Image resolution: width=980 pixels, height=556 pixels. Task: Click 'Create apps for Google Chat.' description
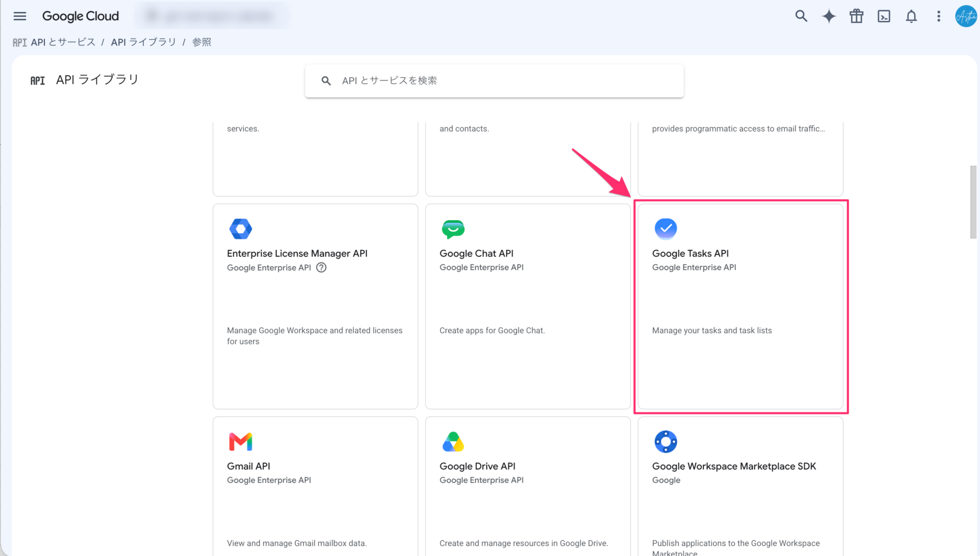pyautogui.click(x=492, y=330)
